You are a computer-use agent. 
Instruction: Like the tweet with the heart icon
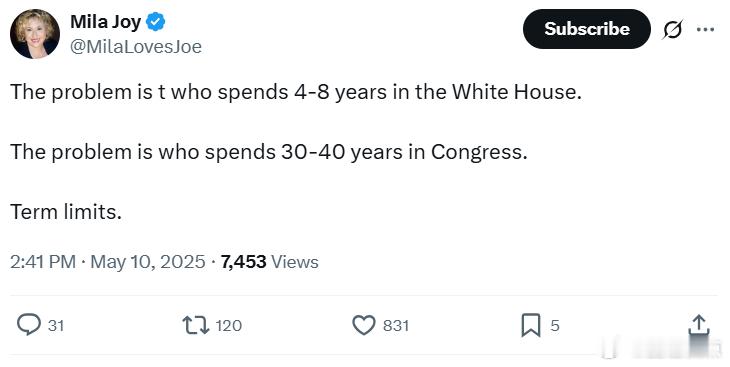(364, 325)
